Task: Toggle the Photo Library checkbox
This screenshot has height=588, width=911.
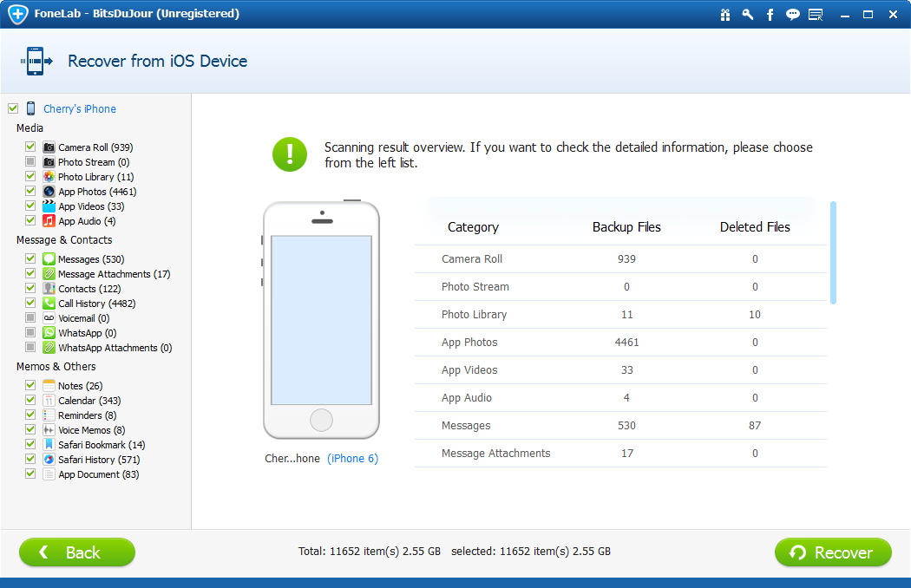Action: (x=30, y=177)
